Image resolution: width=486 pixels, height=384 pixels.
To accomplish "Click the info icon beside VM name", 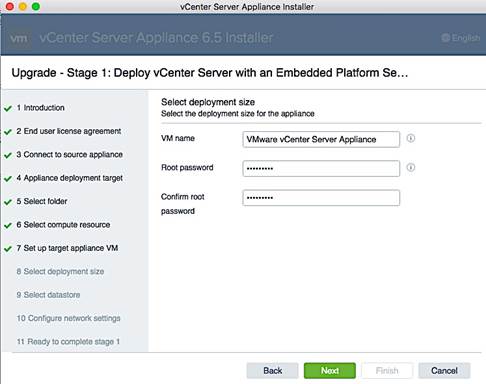I will (x=411, y=138).
